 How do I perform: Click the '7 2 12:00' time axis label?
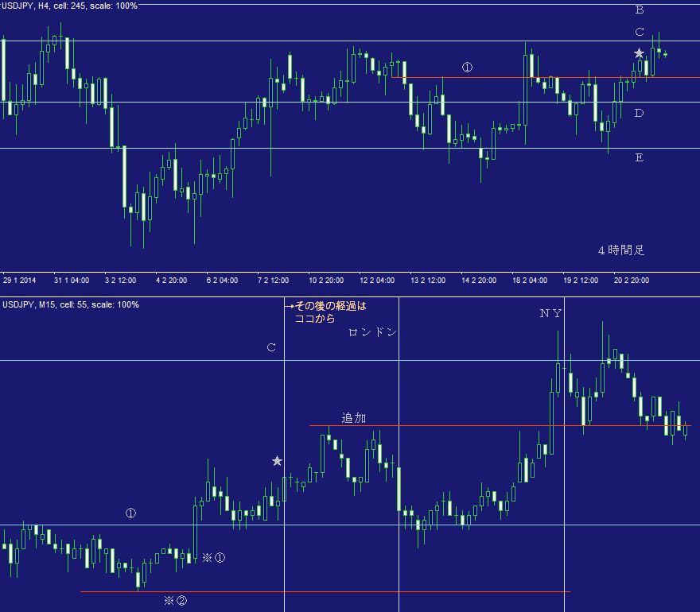tap(273, 280)
